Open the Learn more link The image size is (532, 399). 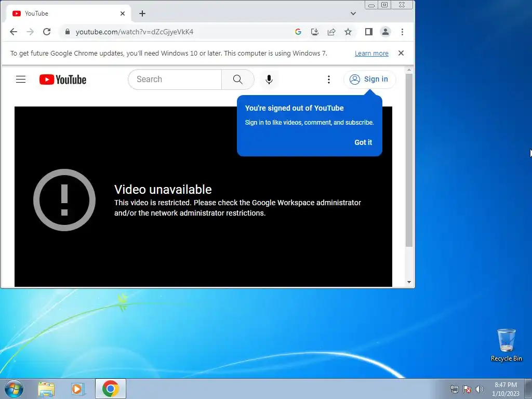tap(371, 54)
